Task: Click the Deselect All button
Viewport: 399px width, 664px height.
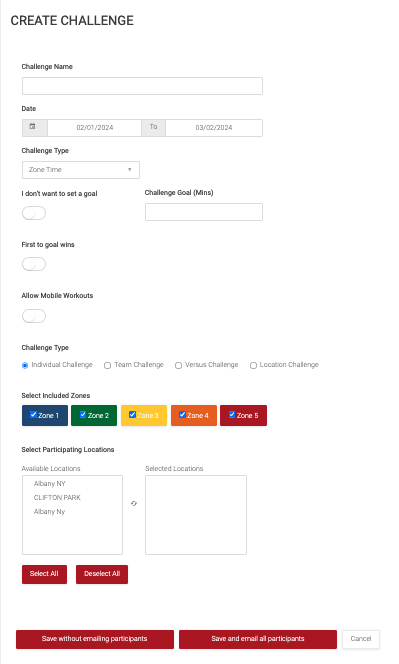Action: (x=102, y=574)
